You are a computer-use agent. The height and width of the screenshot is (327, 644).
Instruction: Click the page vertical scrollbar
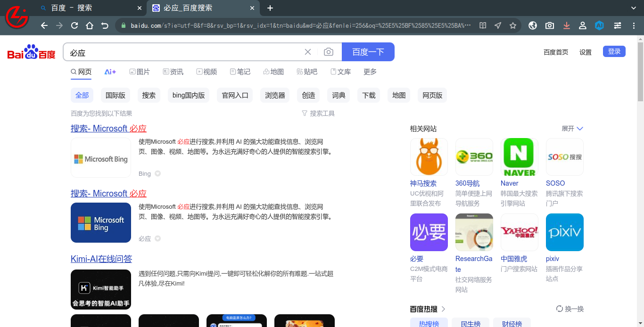click(640, 71)
